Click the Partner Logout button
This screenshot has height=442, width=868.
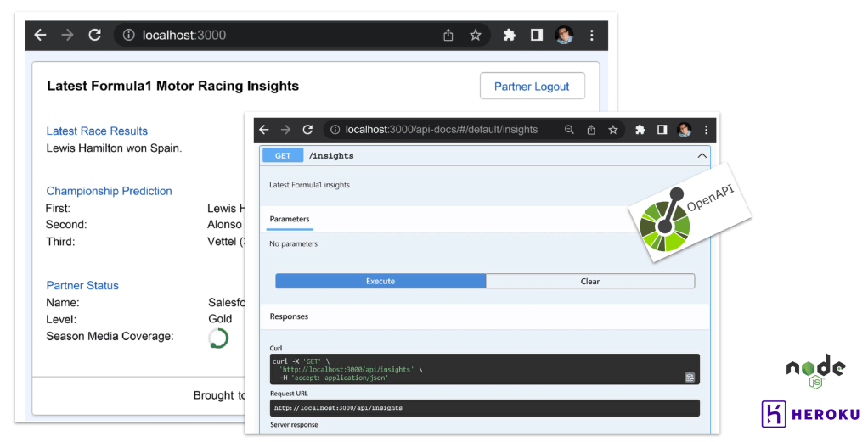point(532,87)
